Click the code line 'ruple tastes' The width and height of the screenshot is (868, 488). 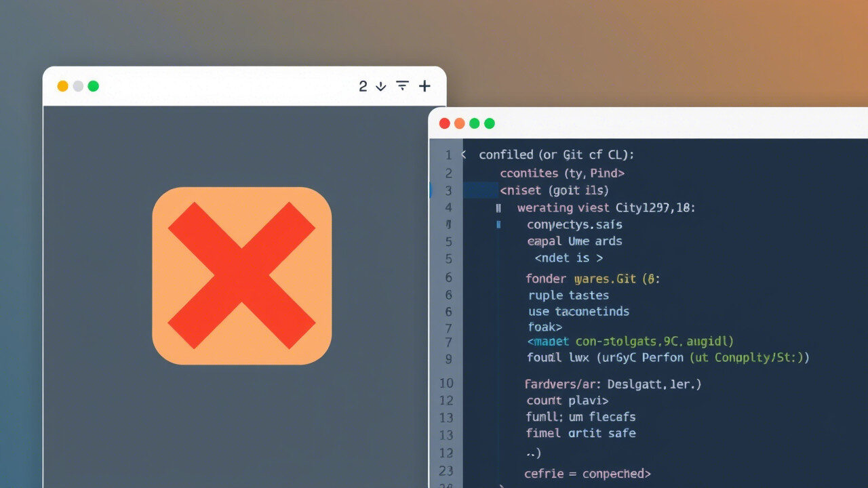coord(568,296)
